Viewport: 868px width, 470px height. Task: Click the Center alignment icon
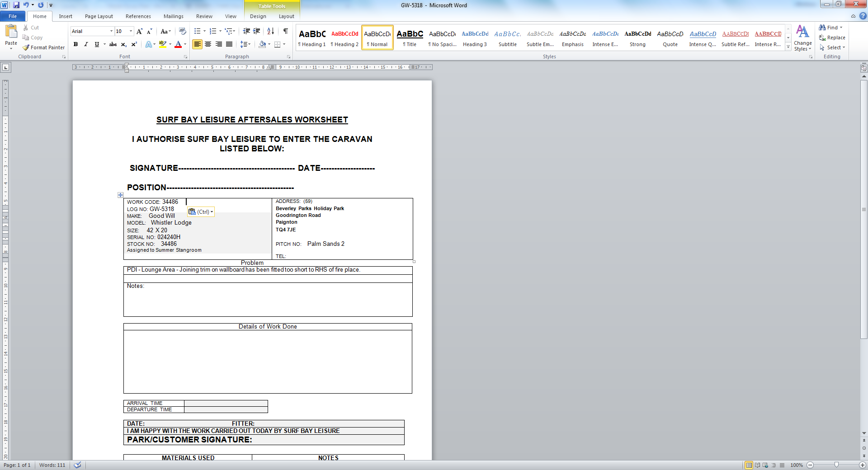tap(208, 44)
